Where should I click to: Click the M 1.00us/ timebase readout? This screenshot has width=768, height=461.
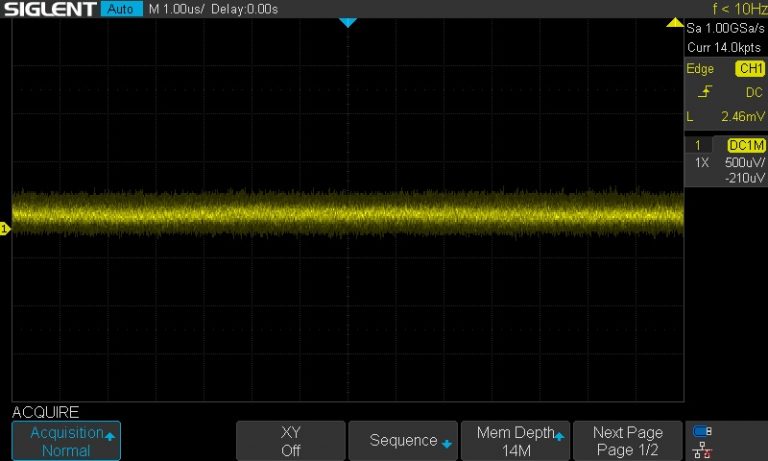[177, 9]
